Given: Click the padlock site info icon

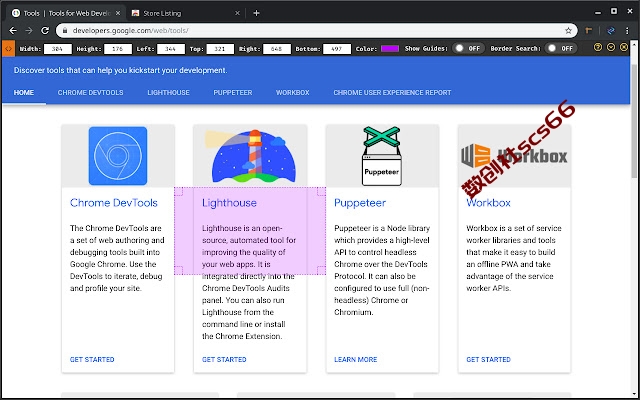Looking at the screenshot, I should 64,31.
